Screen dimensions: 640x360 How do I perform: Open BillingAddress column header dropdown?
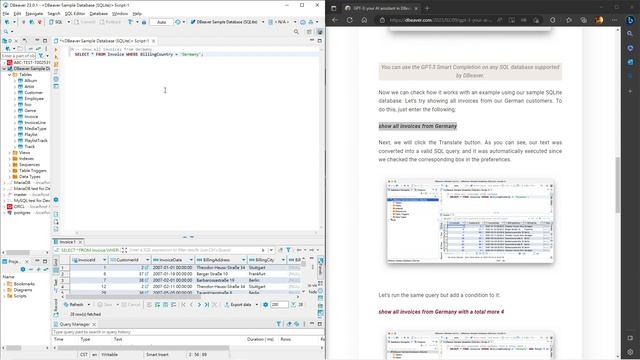[243, 260]
